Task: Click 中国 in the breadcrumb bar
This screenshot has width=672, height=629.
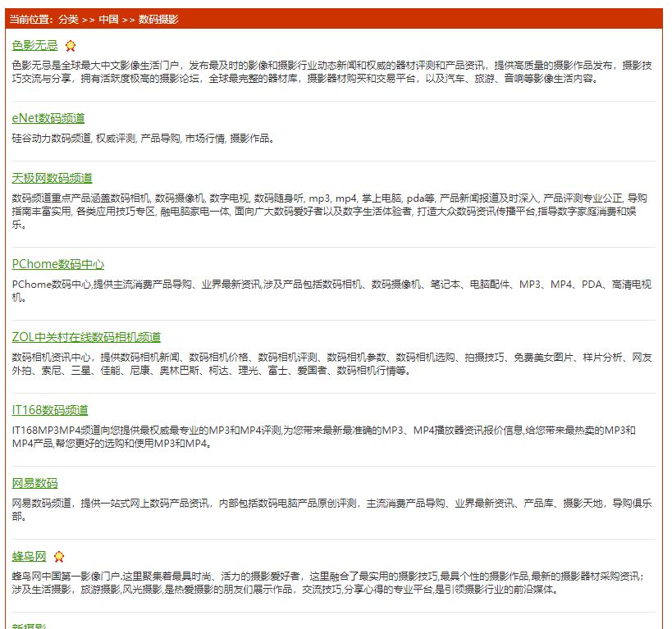Action: [x=108, y=20]
